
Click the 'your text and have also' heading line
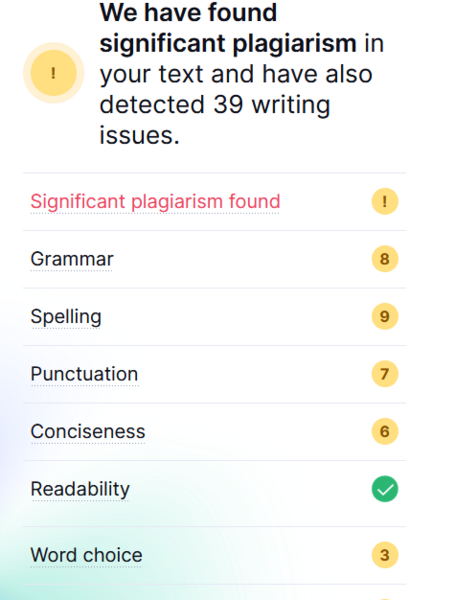pyautogui.click(x=236, y=74)
